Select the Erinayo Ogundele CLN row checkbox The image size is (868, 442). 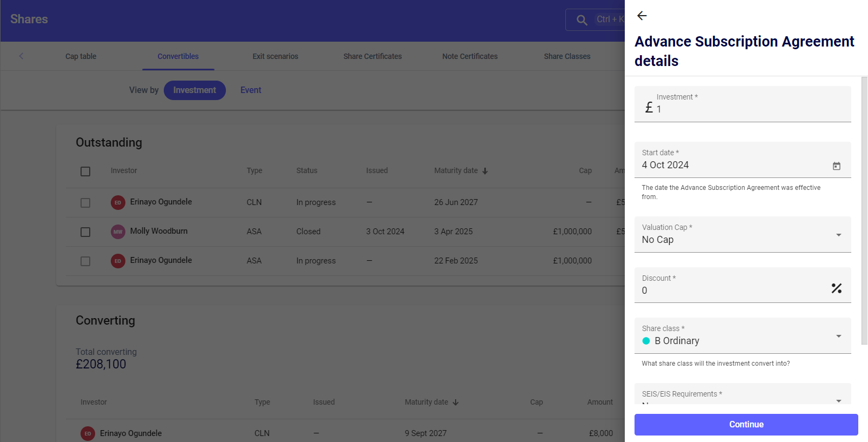tap(85, 203)
